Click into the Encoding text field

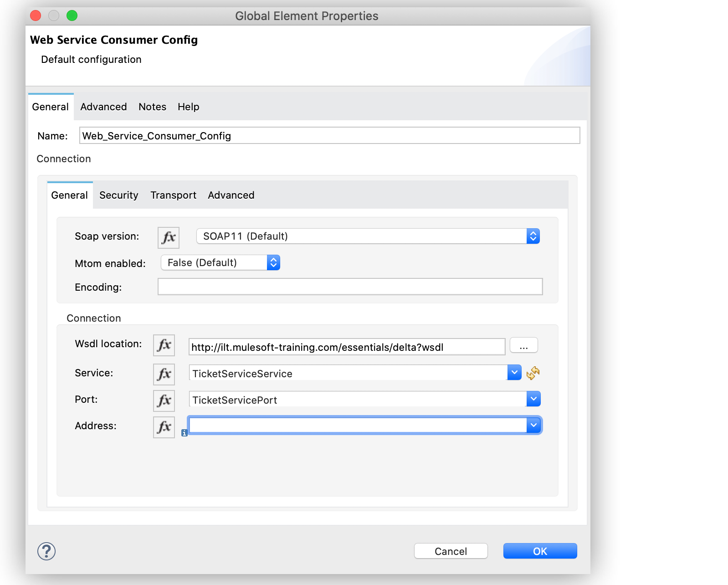pyautogui.click(x=350, y=287)
